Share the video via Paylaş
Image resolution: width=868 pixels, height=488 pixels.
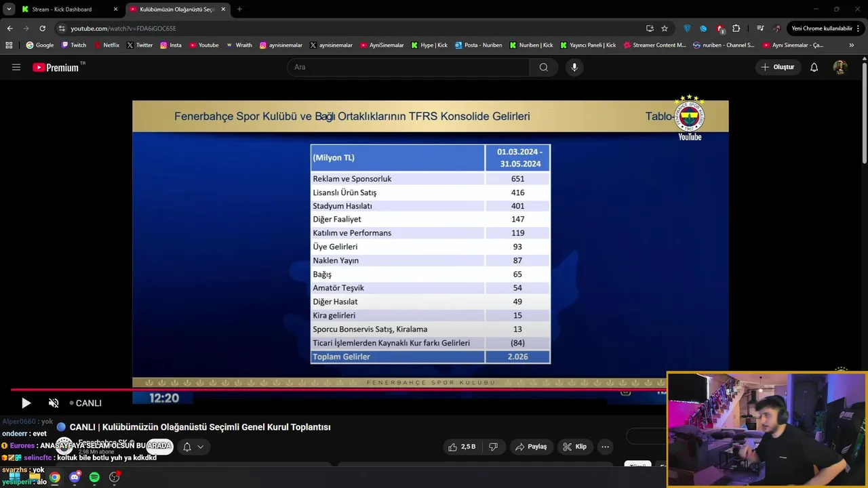tap(531, 447)
